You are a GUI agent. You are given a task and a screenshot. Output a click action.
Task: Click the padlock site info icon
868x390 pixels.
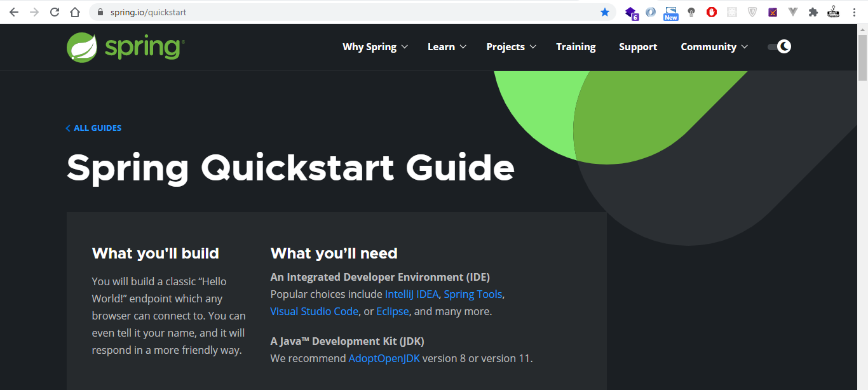tap(100, 12)
